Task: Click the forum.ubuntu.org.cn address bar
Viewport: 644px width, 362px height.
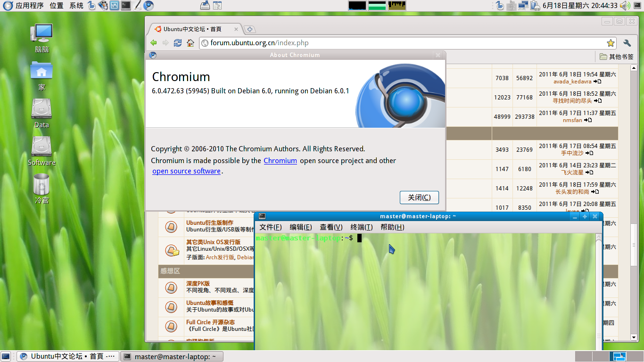Action: click(x=408, y=43)
